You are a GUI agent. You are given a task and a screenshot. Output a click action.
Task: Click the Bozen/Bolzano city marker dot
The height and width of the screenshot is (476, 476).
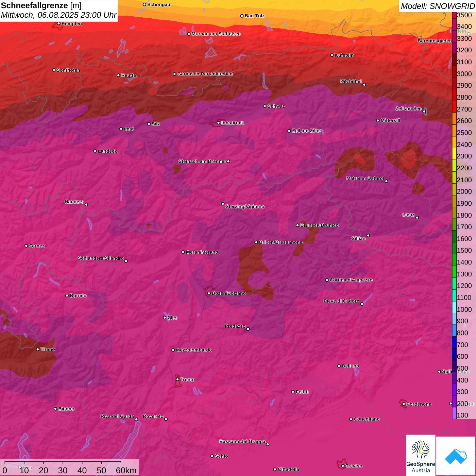[x=209, y=293]
